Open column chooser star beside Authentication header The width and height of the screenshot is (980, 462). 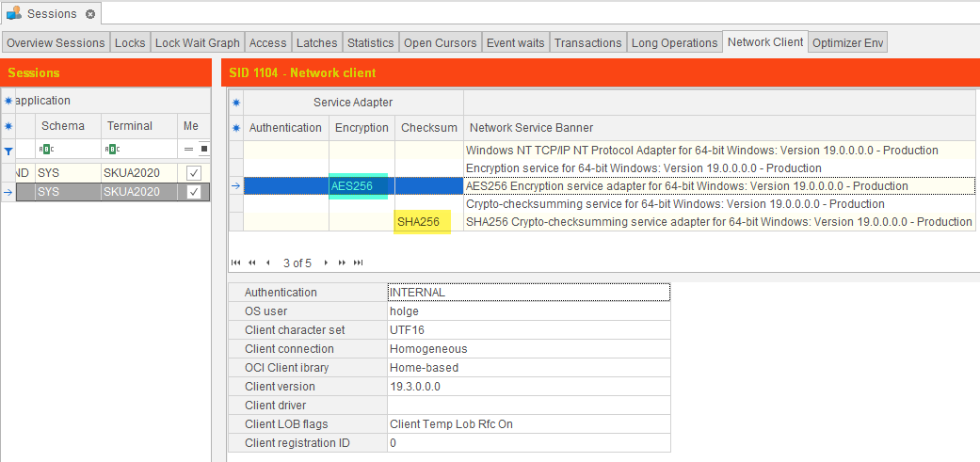point(236,128)
